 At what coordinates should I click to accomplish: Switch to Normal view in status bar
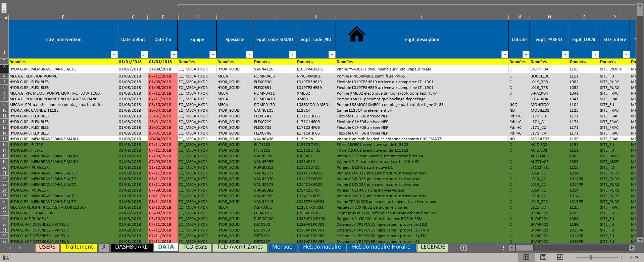526,257
